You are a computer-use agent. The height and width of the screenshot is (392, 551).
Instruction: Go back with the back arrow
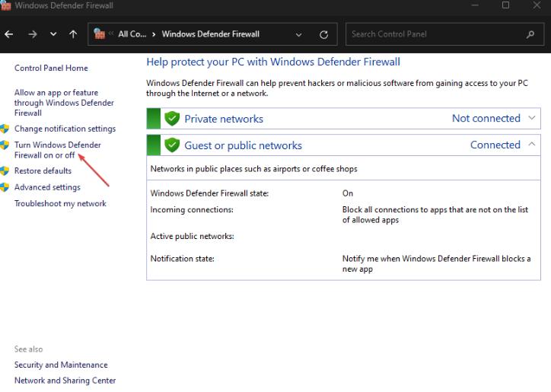[x=9, y=34]
